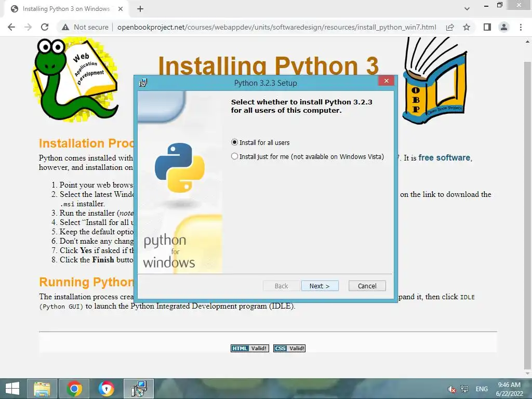
Task: Open the Chrome side panel
Action: point(487,27)
